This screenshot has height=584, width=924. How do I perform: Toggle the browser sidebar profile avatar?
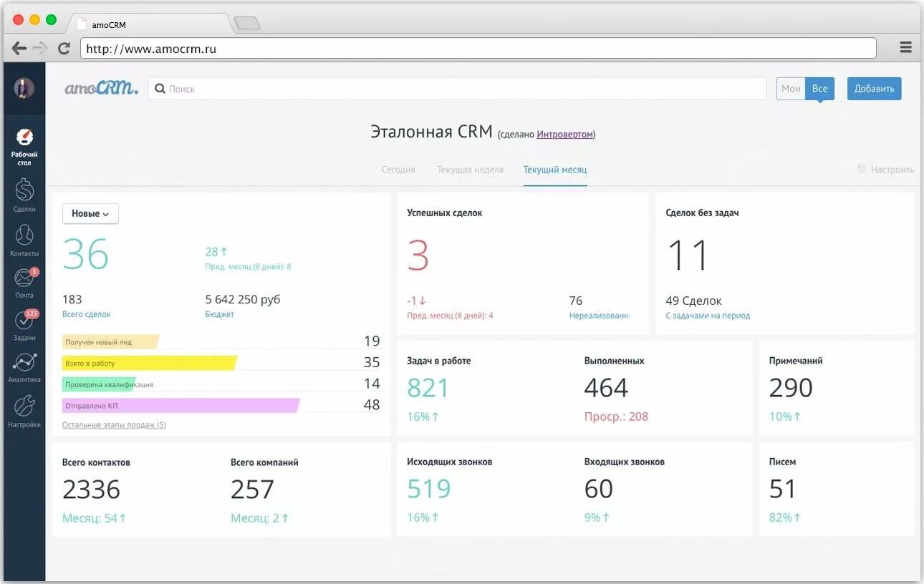pyautogui.click(x=24, y=89)
